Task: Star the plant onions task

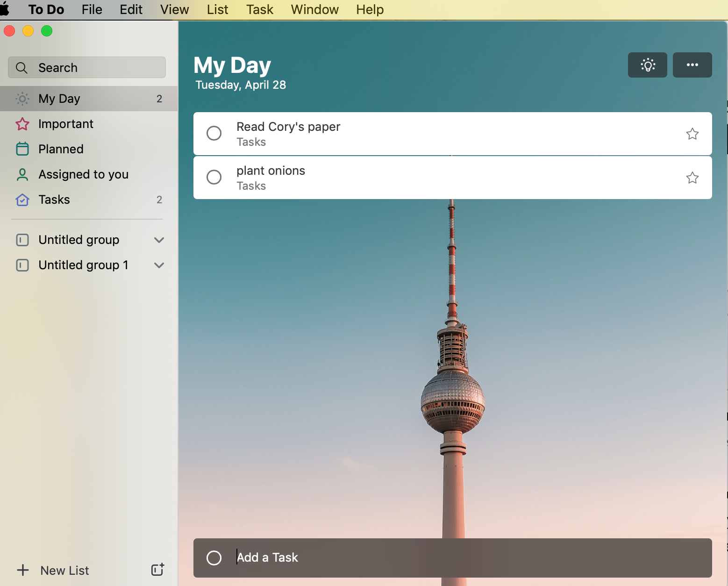Action: (692, 178)
